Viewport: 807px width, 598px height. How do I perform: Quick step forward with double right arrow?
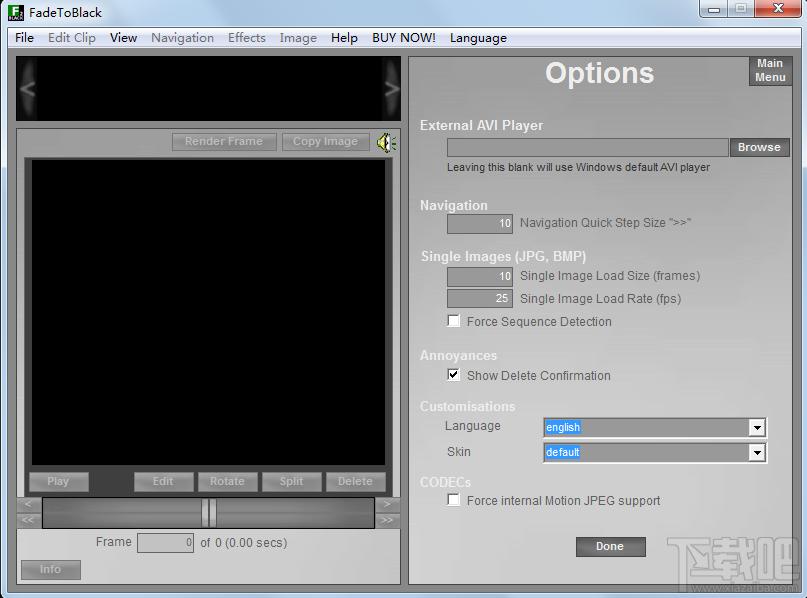pyautogui.click(x=388, y=520)
